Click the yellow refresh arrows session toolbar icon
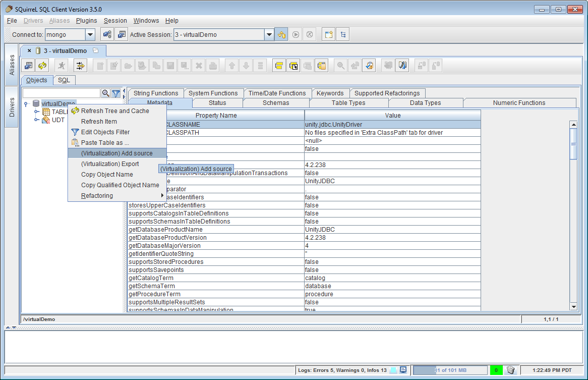 tap(42, 66)
